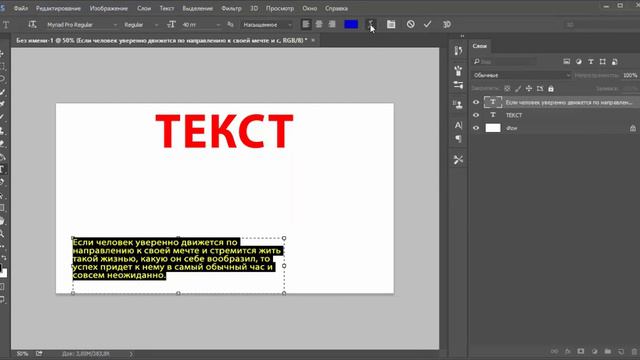The width and height of the screenshot is (640, 360).
Task: Select the Horizontal Type tool in toolbox
Action: (x=2, y=169)
